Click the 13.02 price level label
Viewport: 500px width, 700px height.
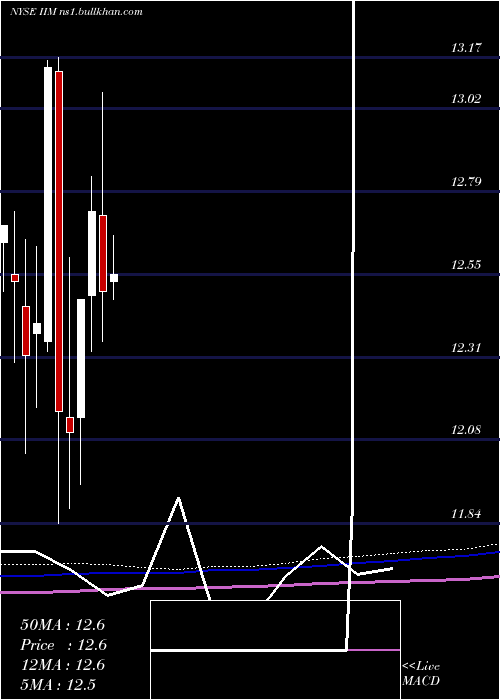click(466, 99)
